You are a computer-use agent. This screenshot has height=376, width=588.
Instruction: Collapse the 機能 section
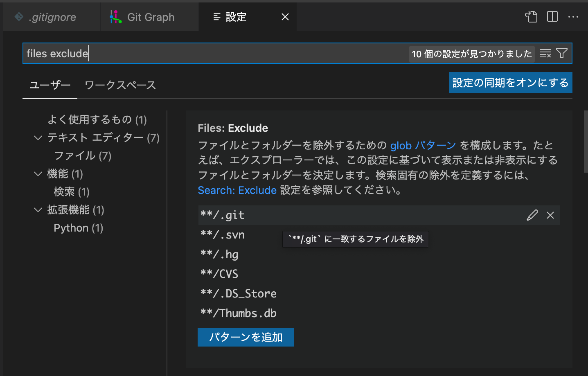click(38, 173)
